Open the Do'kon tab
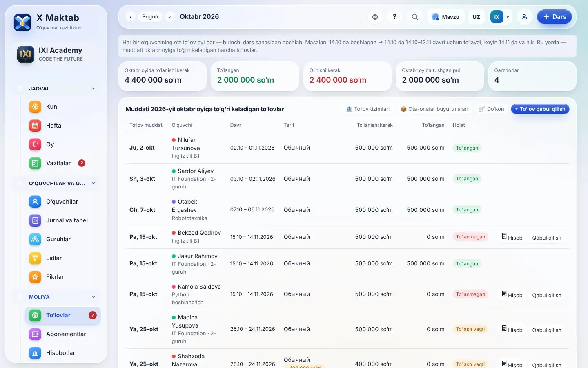 point(491,109)
